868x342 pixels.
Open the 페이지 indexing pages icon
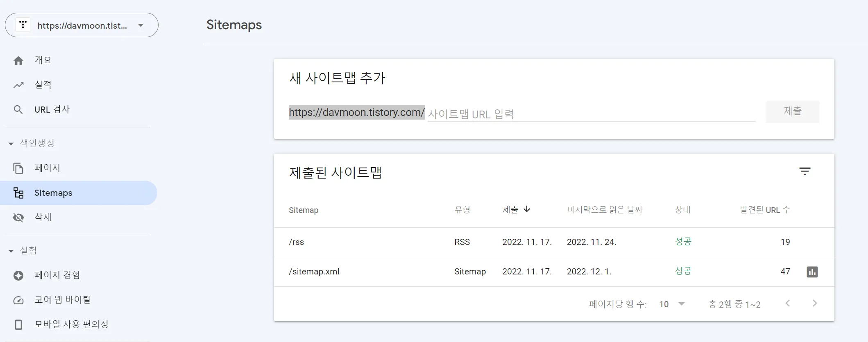pyautogui.click(x=18, y=168)
